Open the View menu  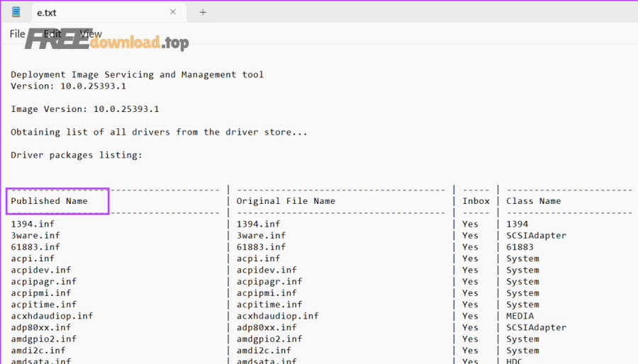click(90, 34)
